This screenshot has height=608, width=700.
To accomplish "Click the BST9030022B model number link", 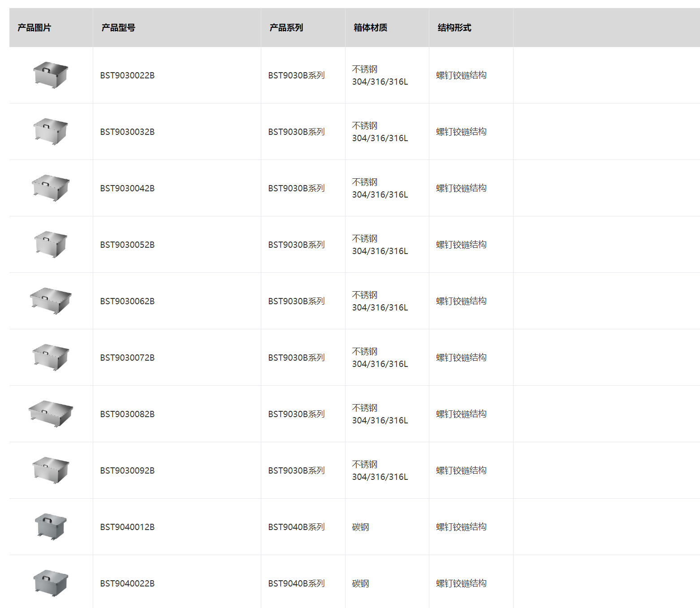I will (127, 76).
